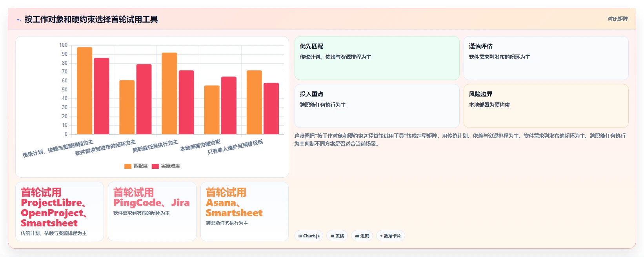Click the red 实施难度 bar for 本地部署为硬约束
The height and width of the screenshot is (257, 644).
pyautogui.click(x=229, y=106)
